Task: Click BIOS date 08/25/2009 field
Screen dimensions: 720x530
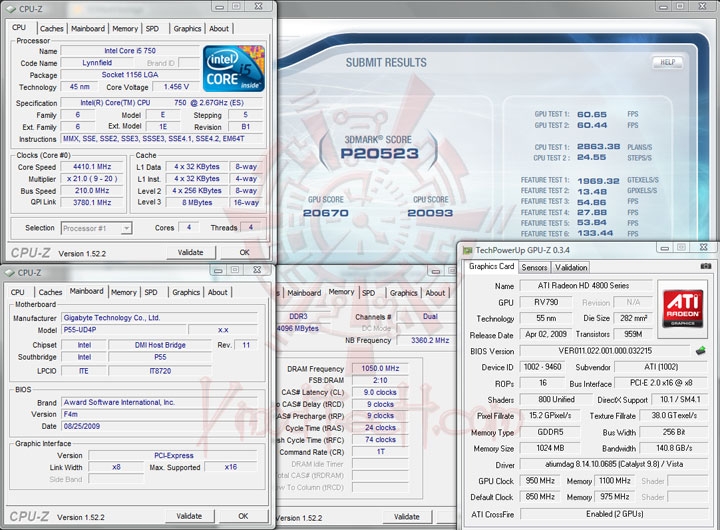Action: [159, 426]
